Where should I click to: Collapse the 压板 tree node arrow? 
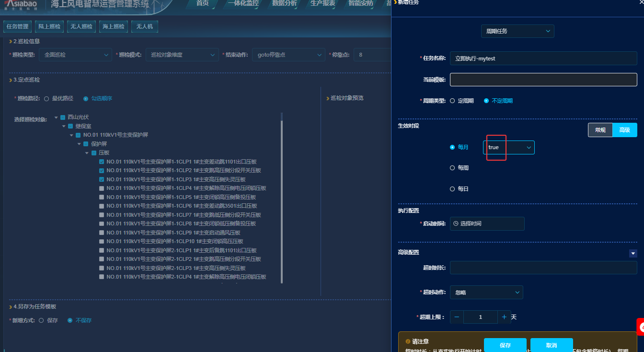(87, 153)
